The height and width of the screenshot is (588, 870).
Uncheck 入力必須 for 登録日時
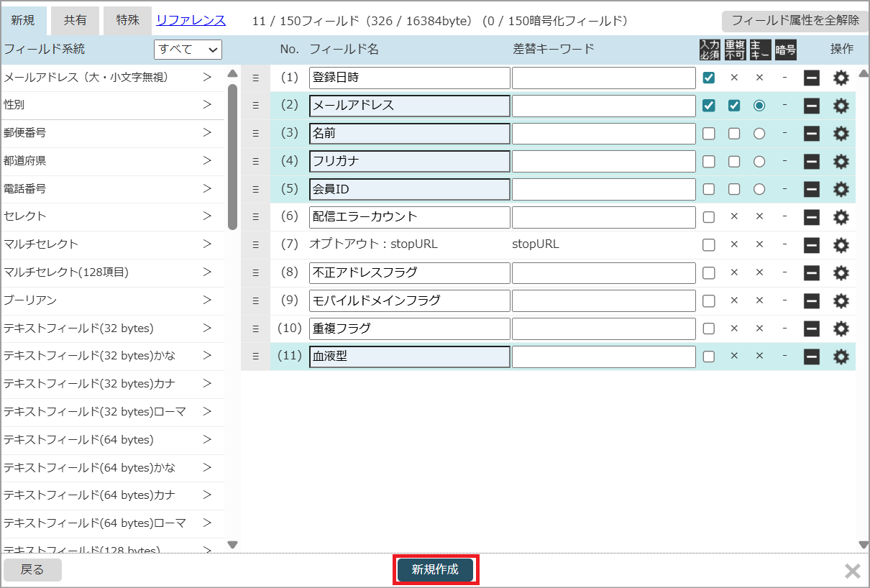[x=709, y=78]
